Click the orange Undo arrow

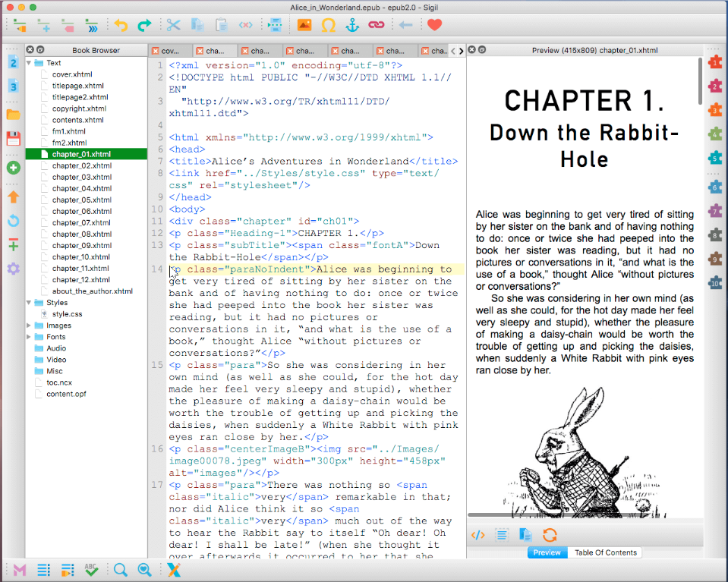pyautogui.click(x=121, y=25)
